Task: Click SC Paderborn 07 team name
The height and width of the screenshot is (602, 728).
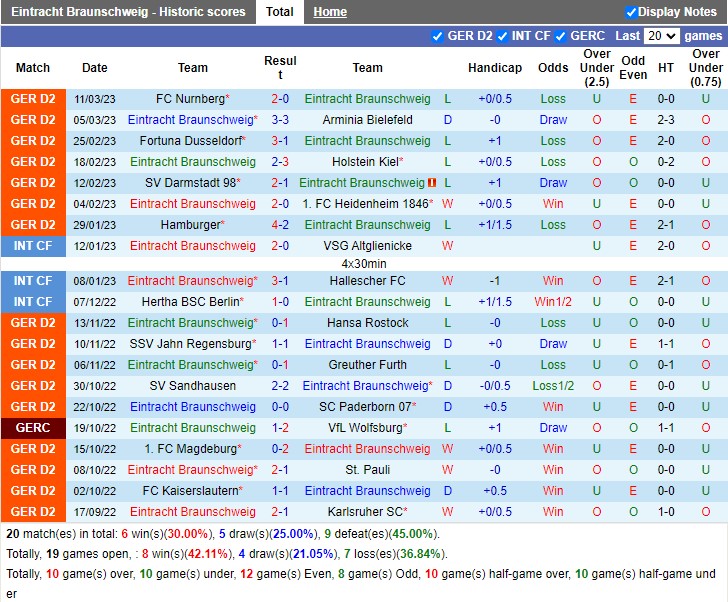Action: (367, 407)
